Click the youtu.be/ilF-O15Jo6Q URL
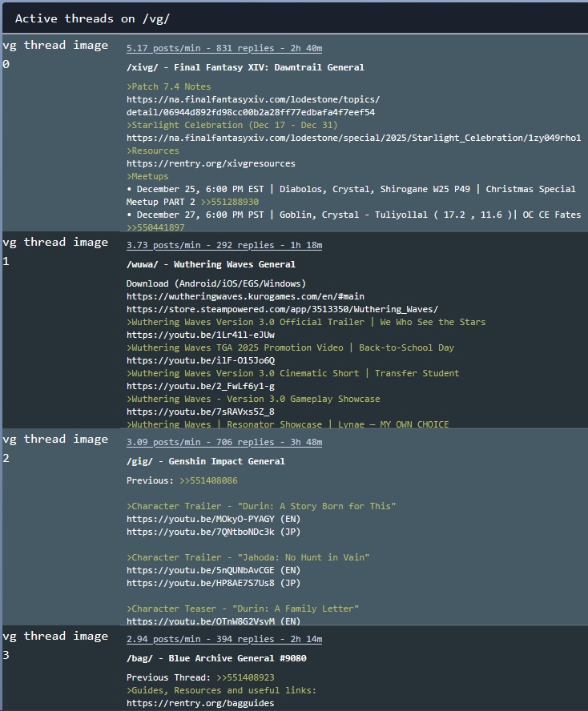 200,360
